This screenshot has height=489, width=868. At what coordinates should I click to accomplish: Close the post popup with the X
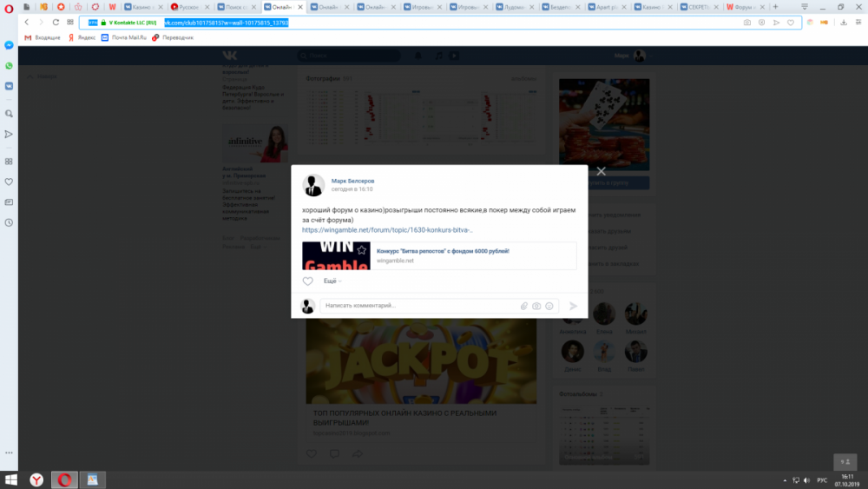(x=601, y=172)
